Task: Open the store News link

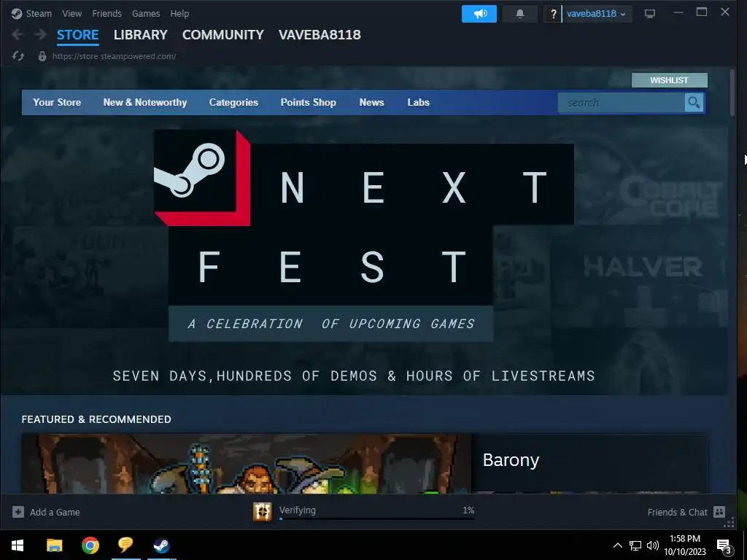Action: 371,102
